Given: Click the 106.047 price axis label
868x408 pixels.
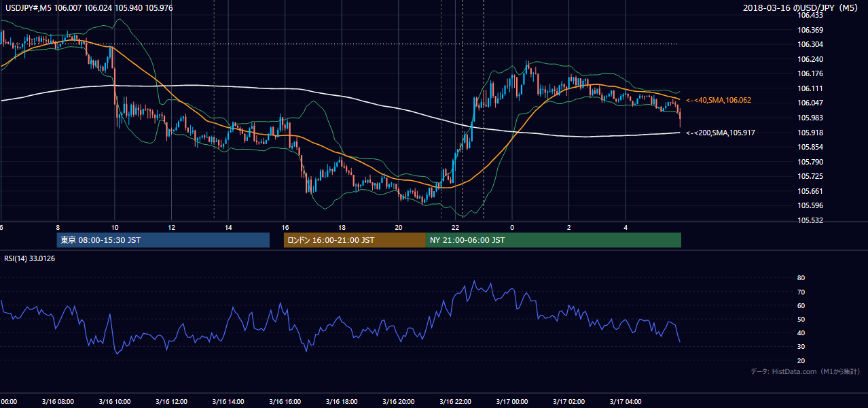Looking at the screenshot, I should click(x=812, y=103).
